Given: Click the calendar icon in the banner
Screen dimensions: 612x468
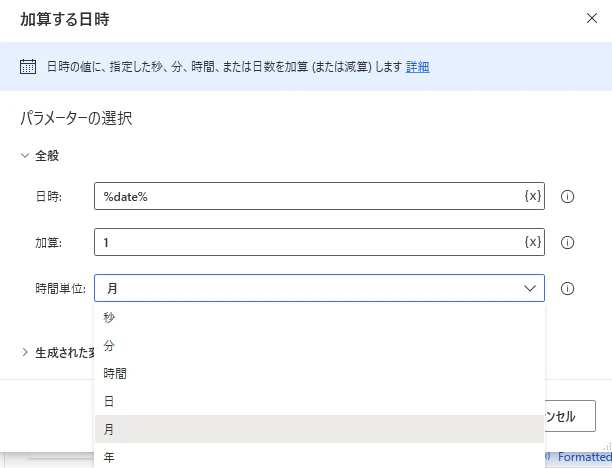Looking at the screenshot, I should click(28, 67).
